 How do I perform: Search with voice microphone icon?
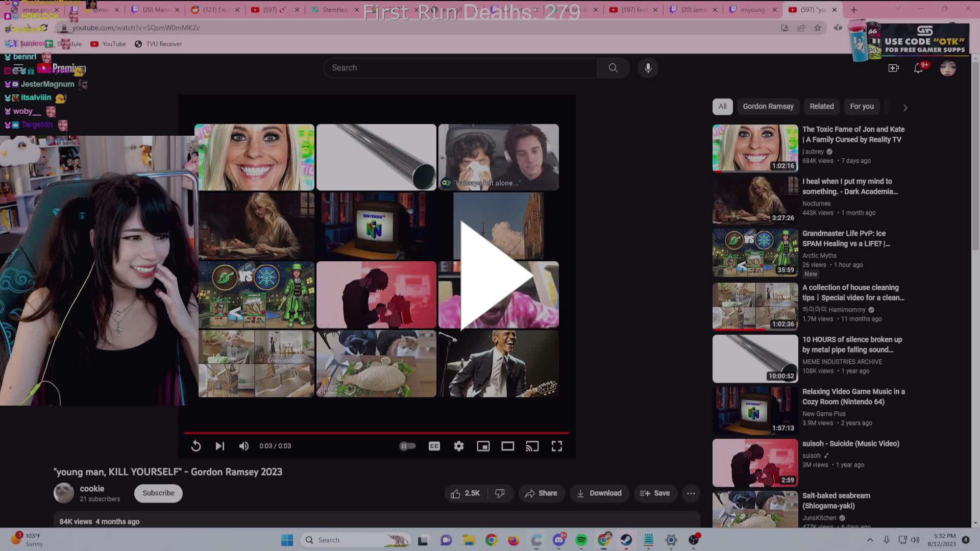(648, 68)
